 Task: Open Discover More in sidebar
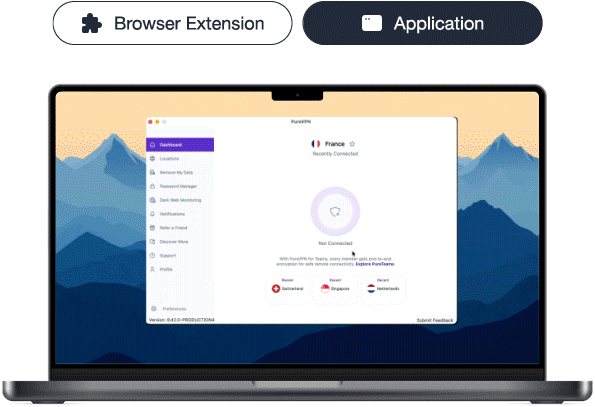(x=180, y=242)
